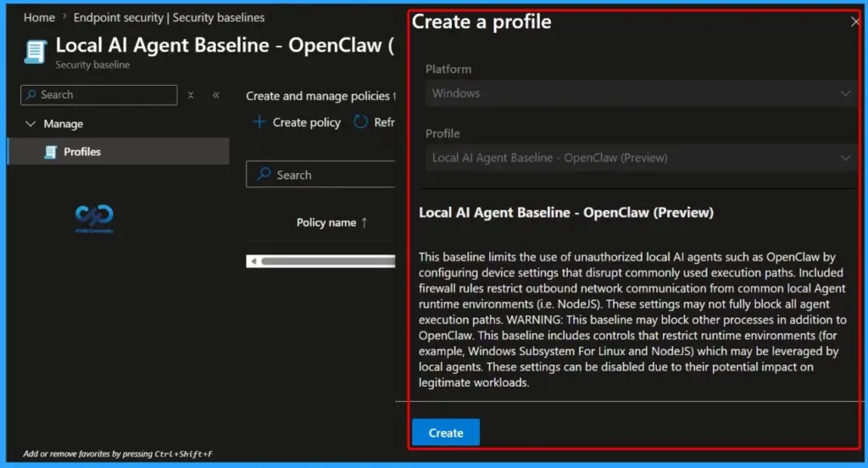
Task: Open Endpoint security | Security baselines breadcrumb
Action: point(169,18)
